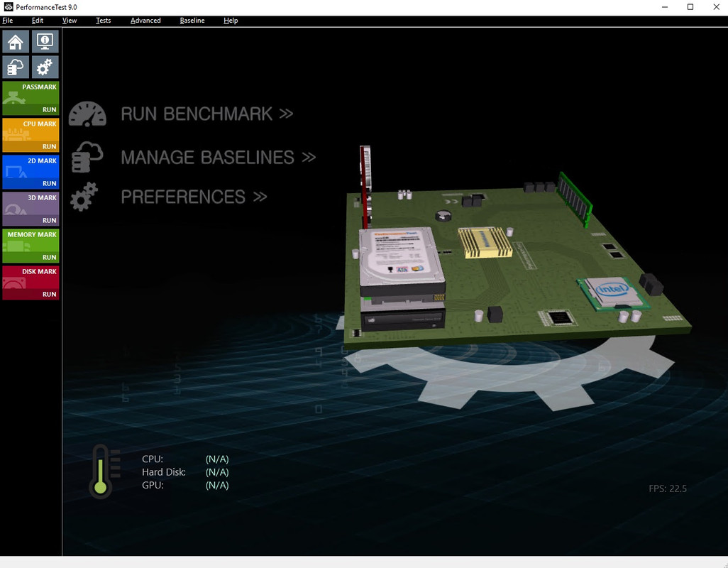Click the CPU temperature N/A value
The height and width of the screenshot is (568, 728).
[217, 459]
